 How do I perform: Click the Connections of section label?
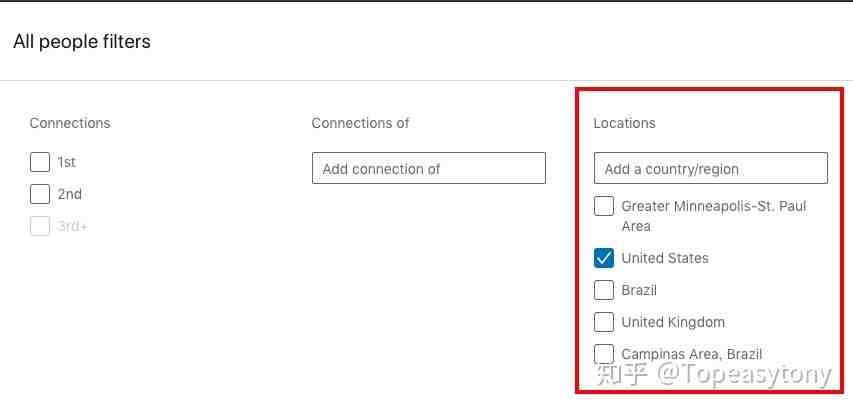360,123
